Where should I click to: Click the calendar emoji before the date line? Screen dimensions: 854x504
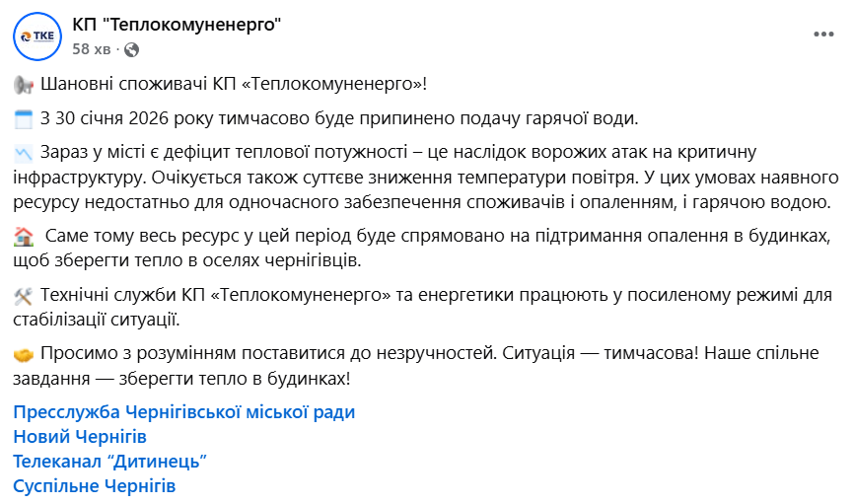[25, 119]
